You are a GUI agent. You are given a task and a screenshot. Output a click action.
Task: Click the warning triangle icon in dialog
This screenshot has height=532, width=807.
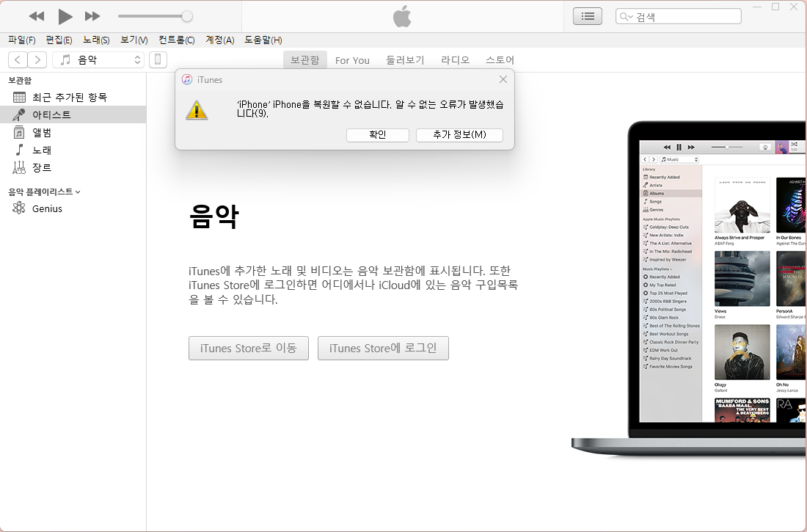tap(197, 110)
